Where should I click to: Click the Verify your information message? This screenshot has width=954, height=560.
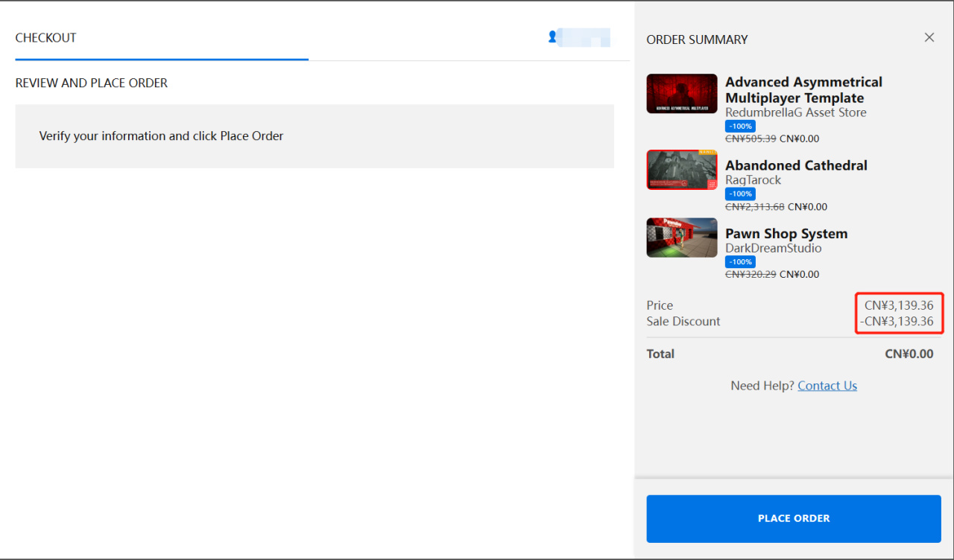coord(161,136)
